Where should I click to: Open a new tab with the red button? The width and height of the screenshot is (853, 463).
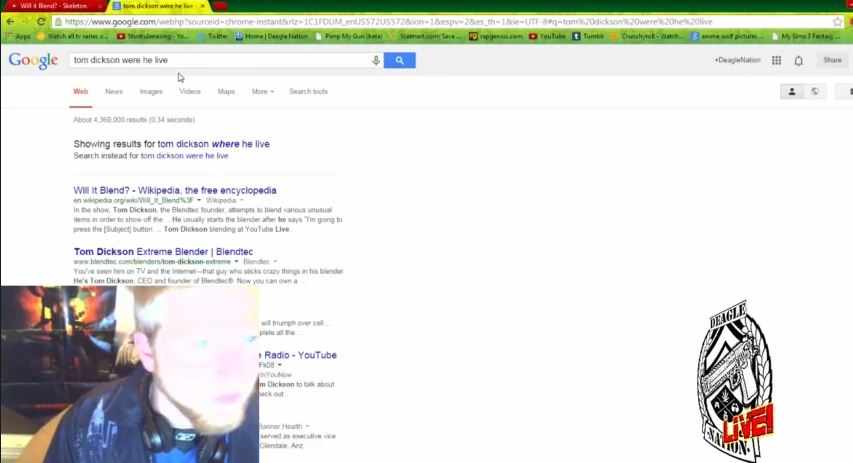[x=220, y=6]
